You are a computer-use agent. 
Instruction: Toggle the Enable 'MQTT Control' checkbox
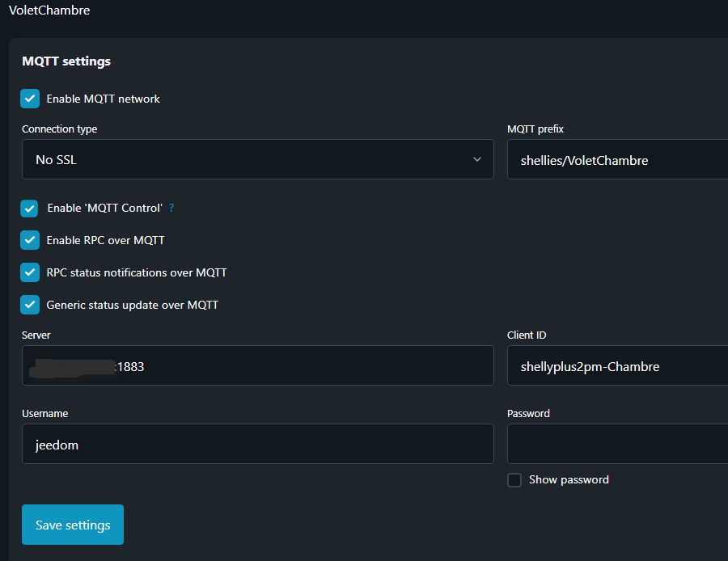coord(30,208)
